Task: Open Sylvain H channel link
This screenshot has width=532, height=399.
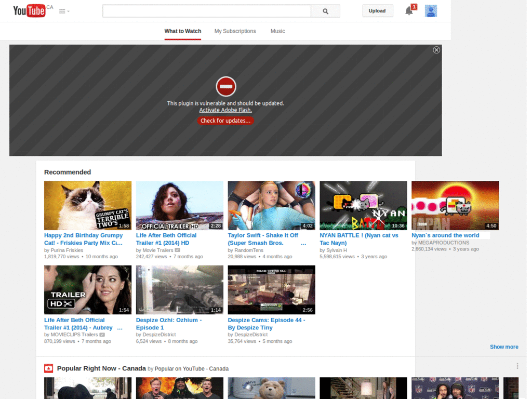Action: [x=337, y=250]
